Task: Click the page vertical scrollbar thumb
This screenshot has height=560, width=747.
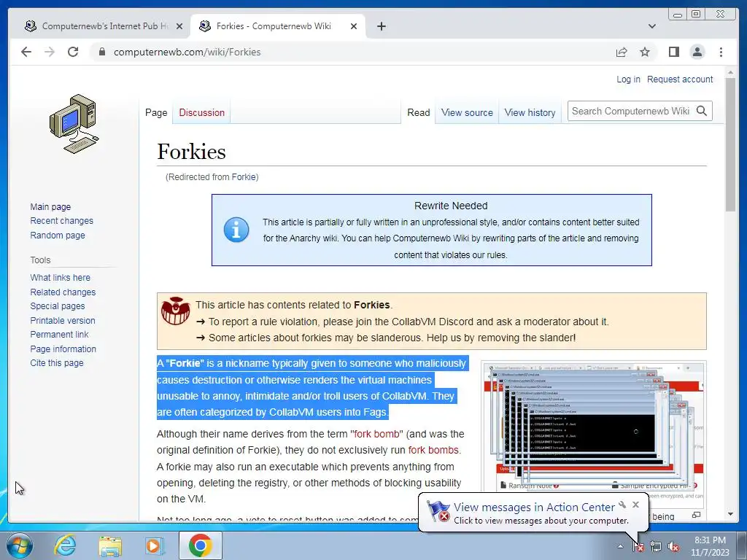Action: [x=730, y=144]
